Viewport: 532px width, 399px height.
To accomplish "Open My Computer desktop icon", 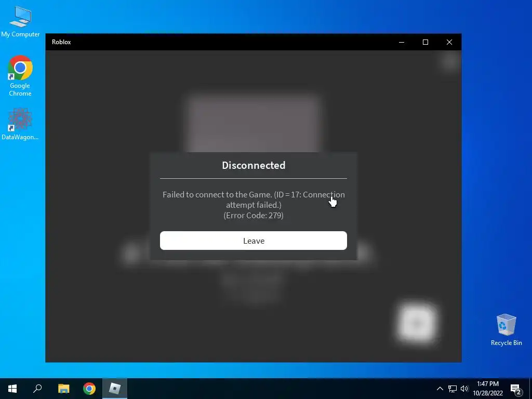I will [20, 22].
